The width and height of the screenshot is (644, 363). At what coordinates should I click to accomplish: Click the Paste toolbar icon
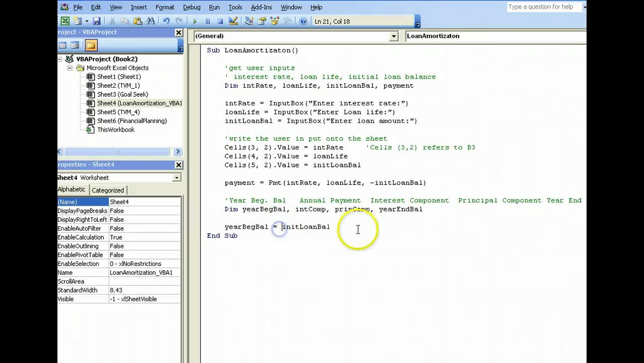[138, 21]
